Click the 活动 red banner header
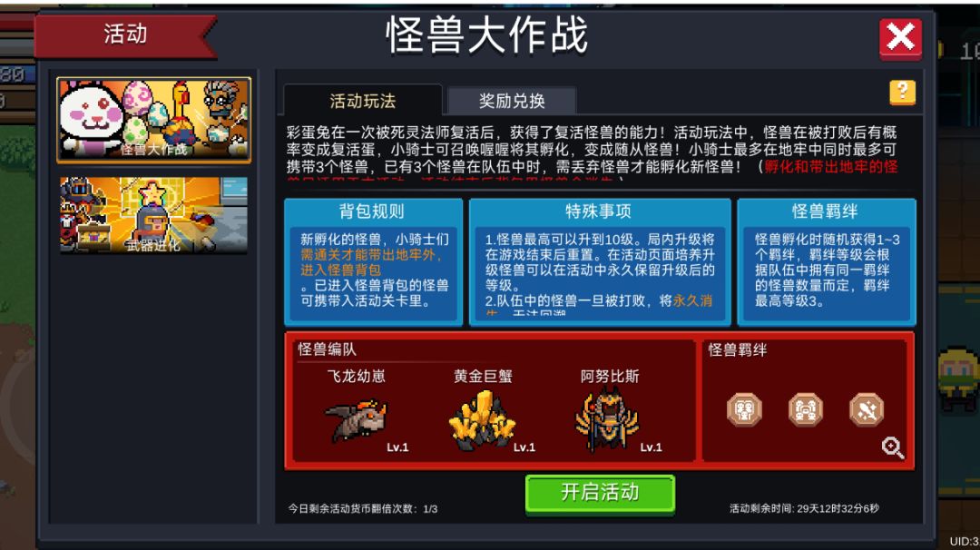 click(125, 34)
